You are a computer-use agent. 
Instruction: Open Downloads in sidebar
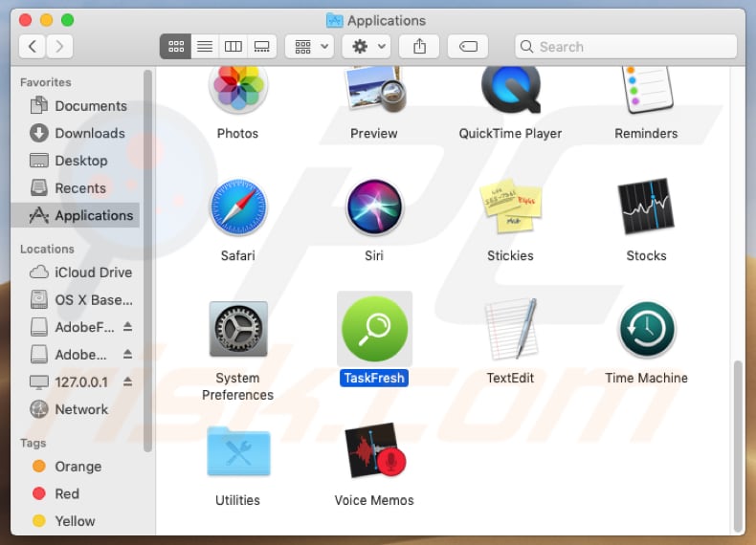tap(78, 134)
